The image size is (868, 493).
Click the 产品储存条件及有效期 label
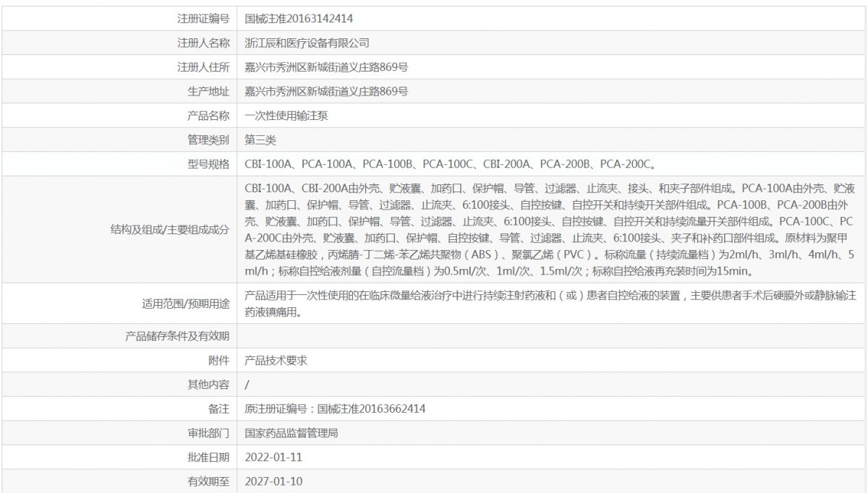[x=178, y=336]
